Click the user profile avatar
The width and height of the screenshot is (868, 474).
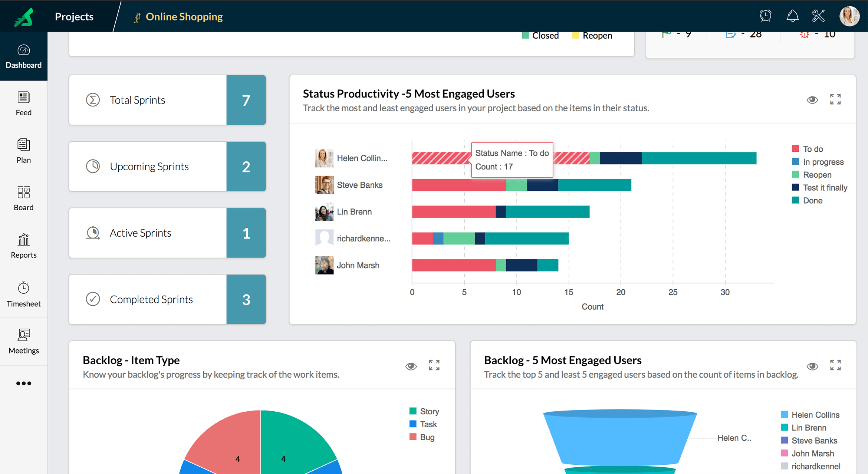click(x=849, y=16)
